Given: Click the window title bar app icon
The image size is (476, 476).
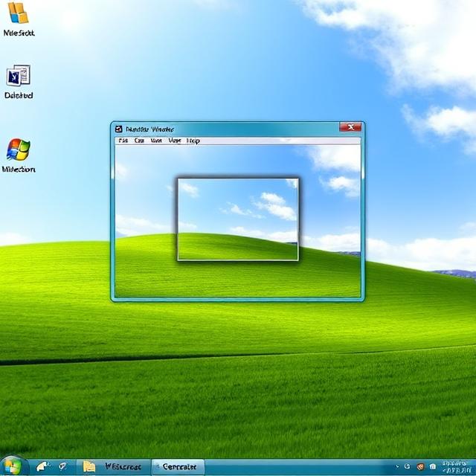Looking at the screenshot, I should coord(119,129).
